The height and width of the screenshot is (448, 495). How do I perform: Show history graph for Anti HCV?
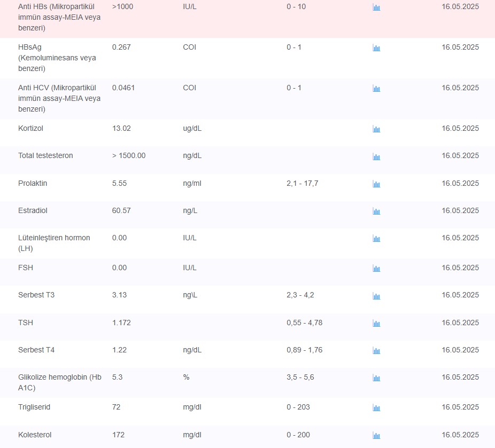pos(376,89)
